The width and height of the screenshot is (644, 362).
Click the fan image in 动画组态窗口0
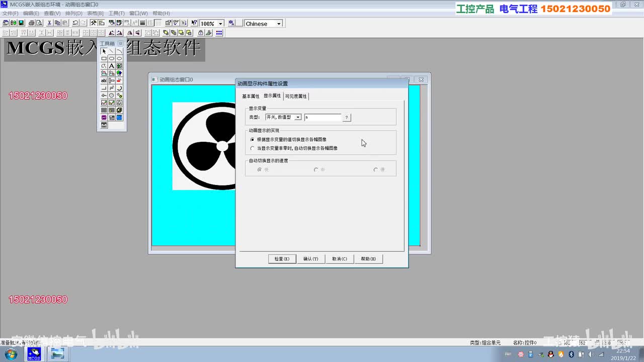tap(204, 146)
